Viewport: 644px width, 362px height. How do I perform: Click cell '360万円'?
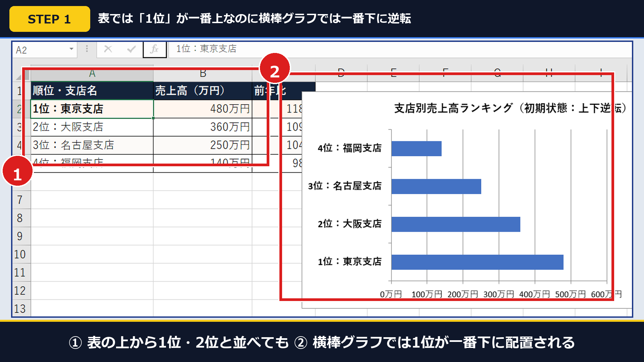tap(203, 127)
